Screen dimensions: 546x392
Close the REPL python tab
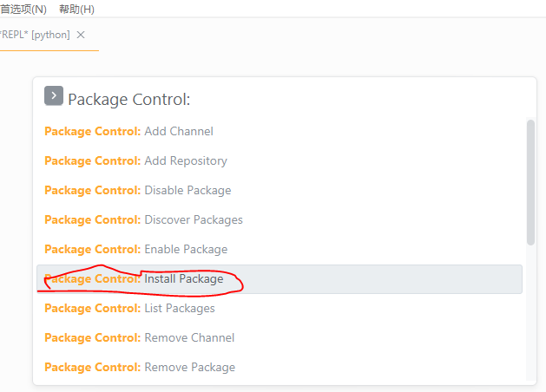81,35
